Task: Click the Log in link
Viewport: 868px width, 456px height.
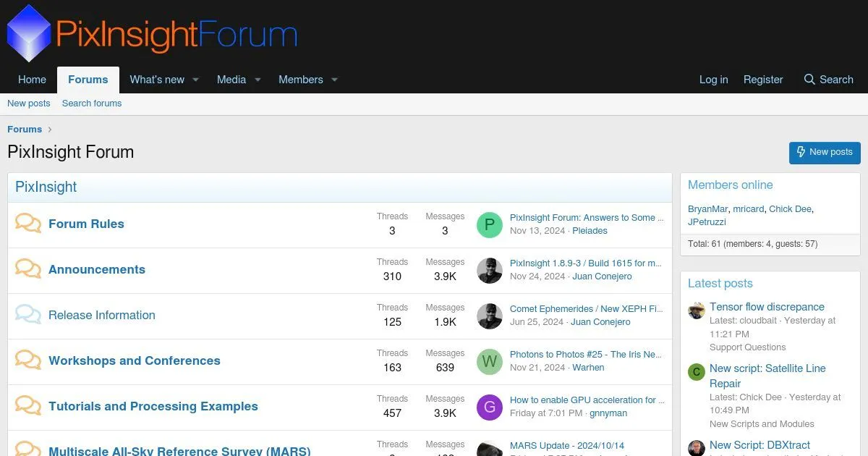Action: coord(713,80)
